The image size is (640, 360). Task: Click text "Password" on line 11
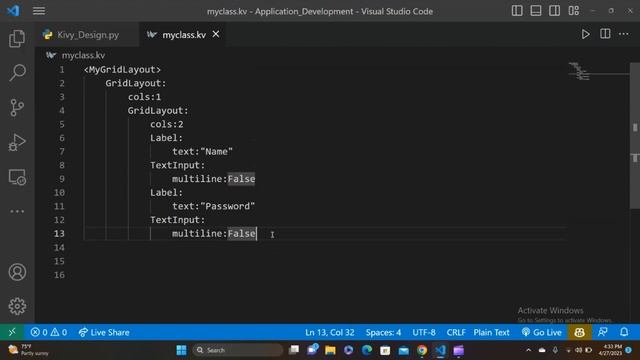[x=227, y=206]
